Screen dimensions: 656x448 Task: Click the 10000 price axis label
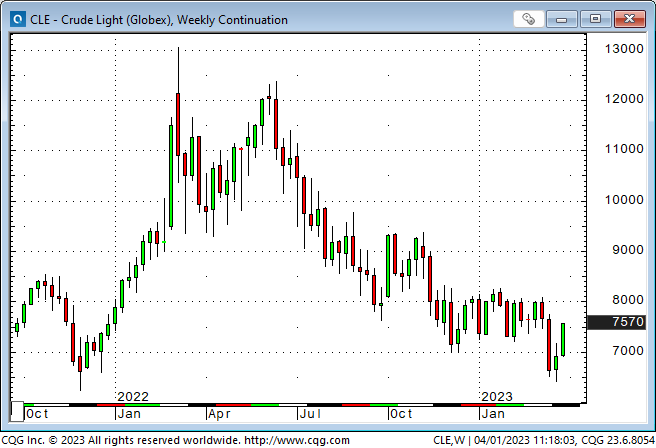coord(624,200)
